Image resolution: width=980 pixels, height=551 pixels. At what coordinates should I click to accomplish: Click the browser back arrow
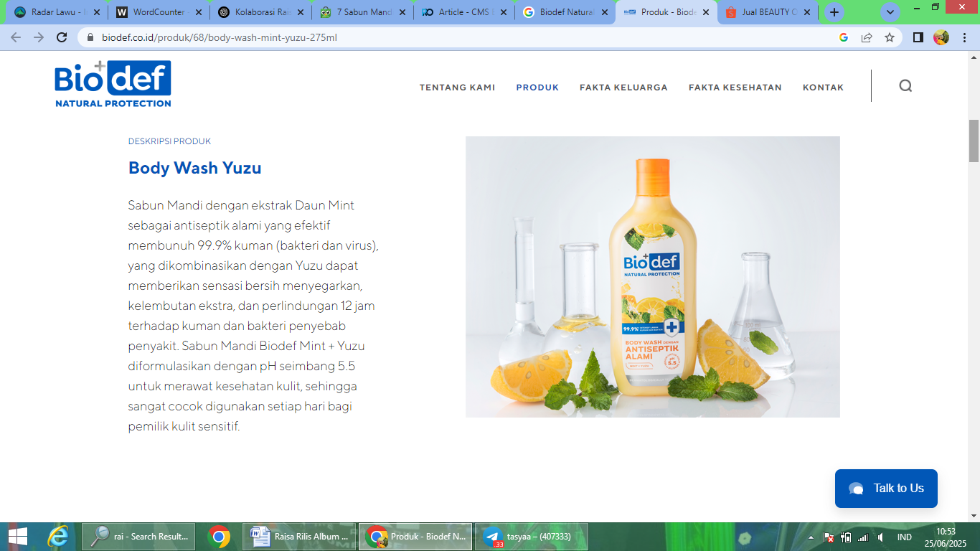point(16,37)
